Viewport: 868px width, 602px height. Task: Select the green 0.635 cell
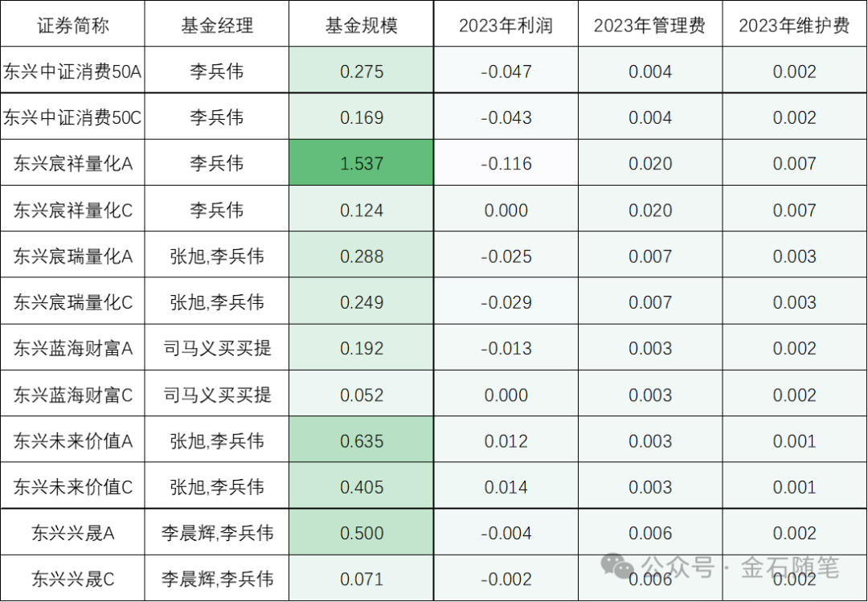(362, 440)
